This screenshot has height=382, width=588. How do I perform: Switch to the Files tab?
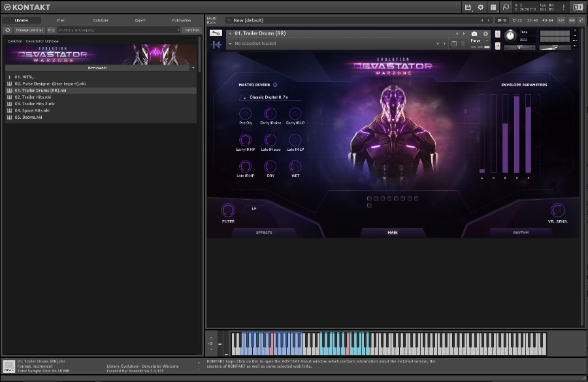(x=61, y=20)
